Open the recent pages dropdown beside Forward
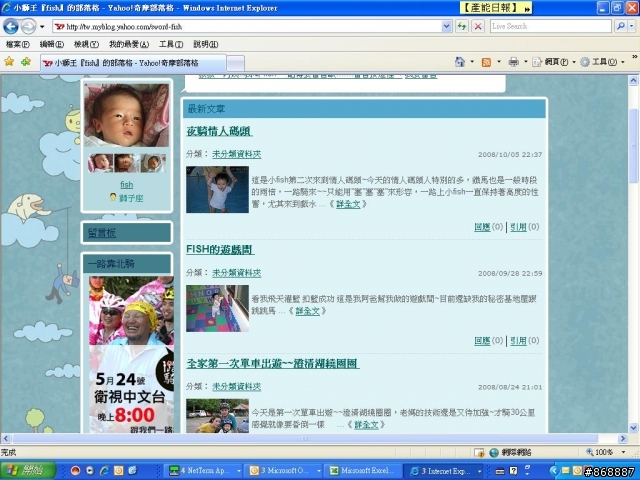Screen dimensions: 640x480 pos(42,27)
